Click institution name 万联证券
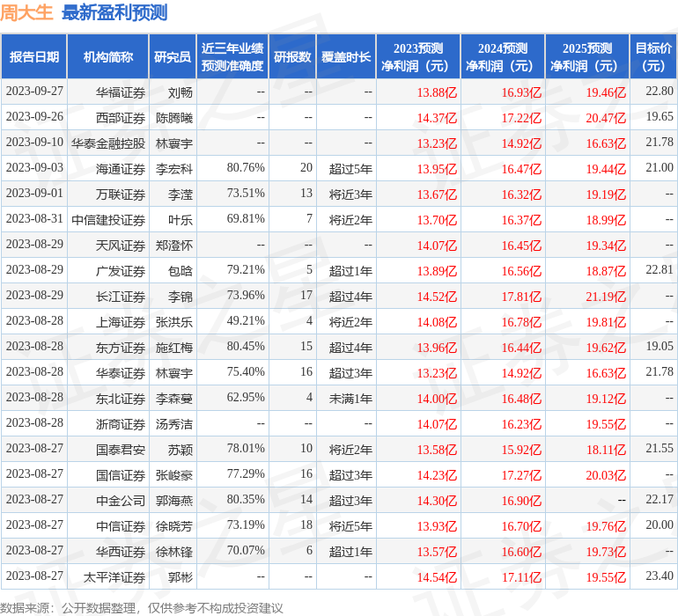The height and width of the screenshot is (616, 678). 121,194
